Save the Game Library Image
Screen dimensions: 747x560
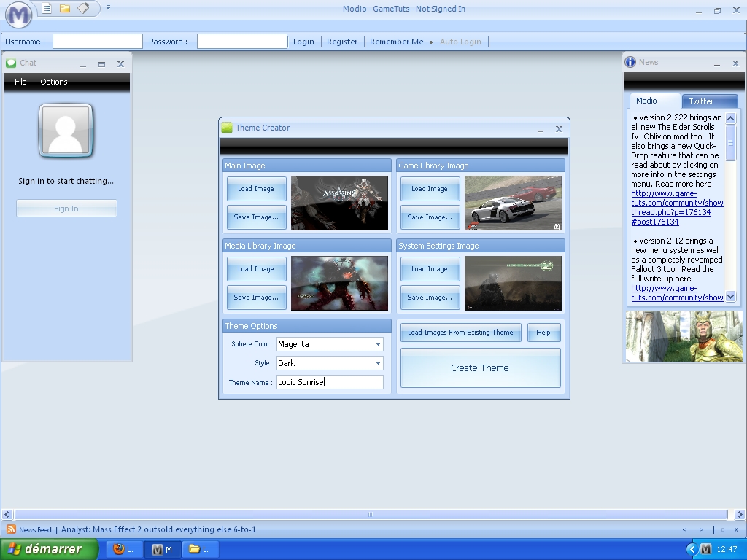pyautogui.click(x=430, y=217)
